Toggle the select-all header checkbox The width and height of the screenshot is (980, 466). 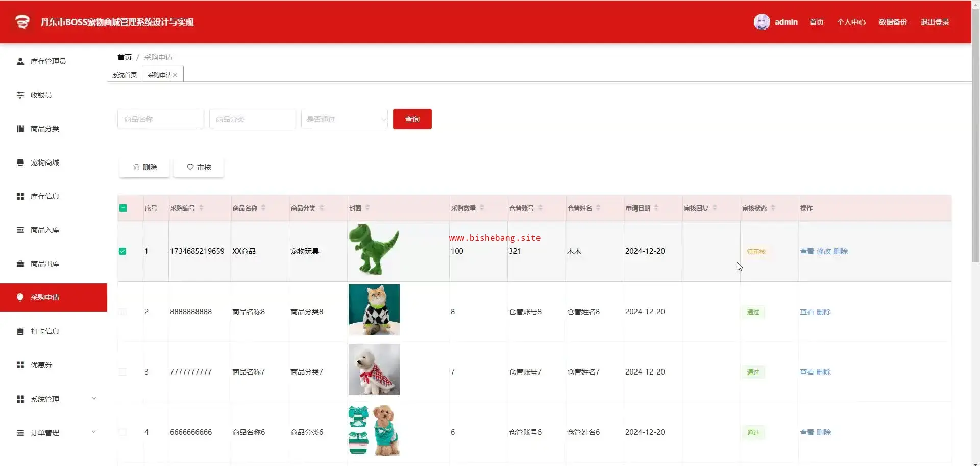pyautogui.click(x=123, y=208)
